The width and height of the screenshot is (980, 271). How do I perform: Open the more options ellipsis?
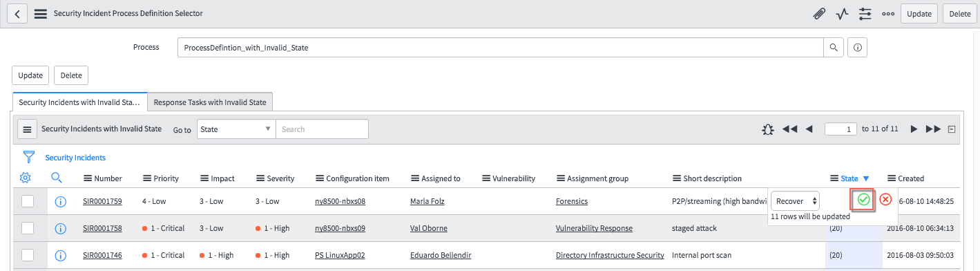(x=888, y=13)
